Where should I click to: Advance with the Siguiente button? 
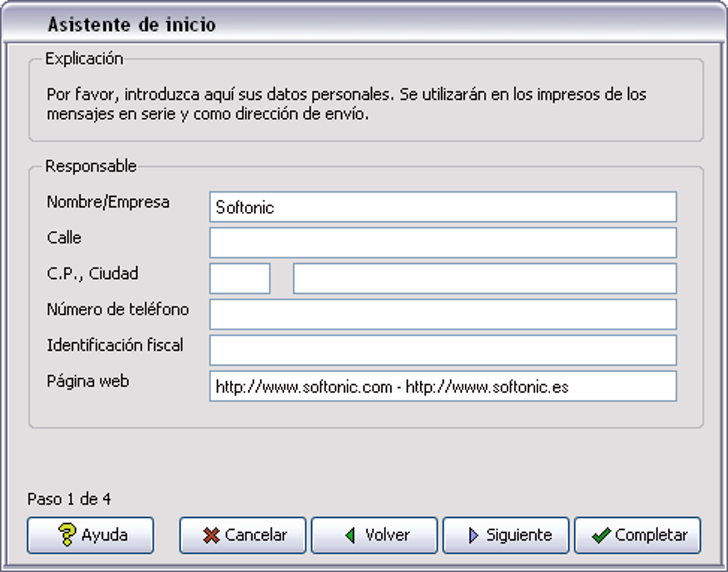click(x=506, y=536)
